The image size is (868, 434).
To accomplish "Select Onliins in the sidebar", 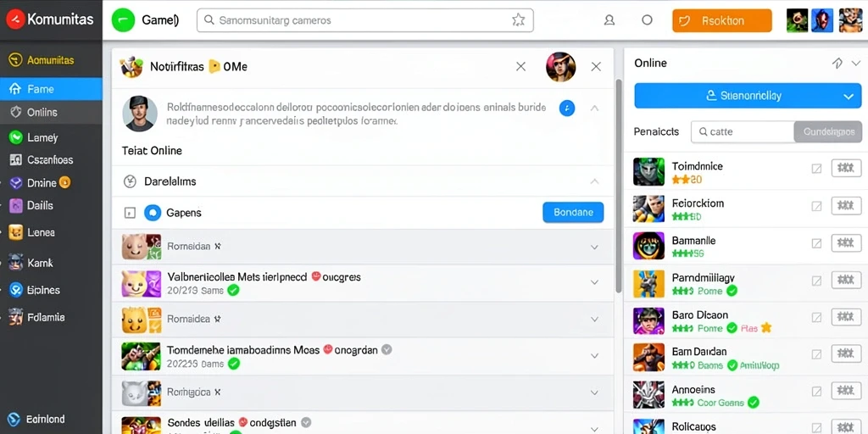I will click(51, 113).
